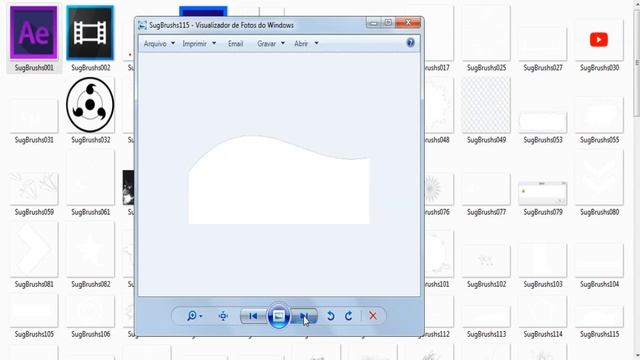
Task: Rotate image clockwise
Action: tap(349, 316)
